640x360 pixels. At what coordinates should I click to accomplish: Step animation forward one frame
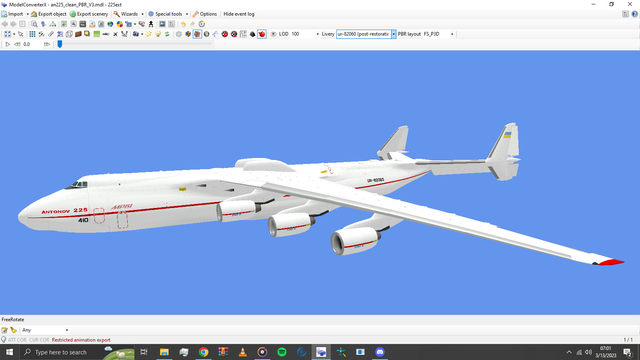(x=47, y=44)
